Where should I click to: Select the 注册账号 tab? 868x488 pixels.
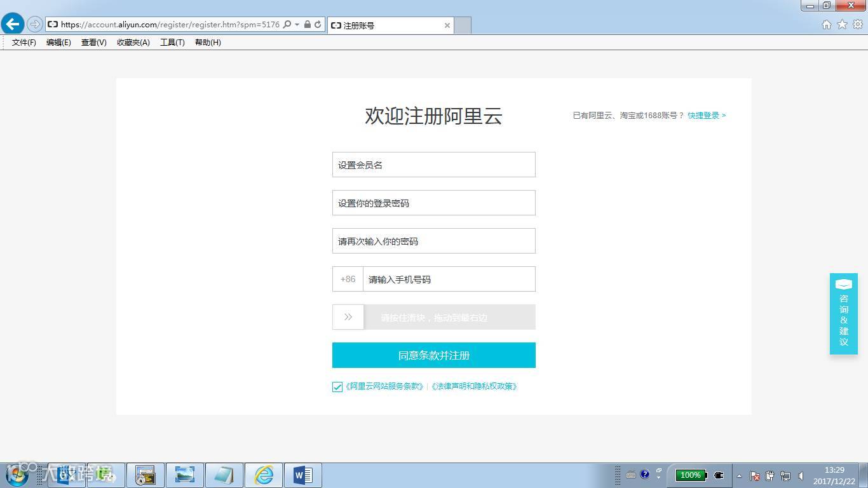tap(390, 25)
